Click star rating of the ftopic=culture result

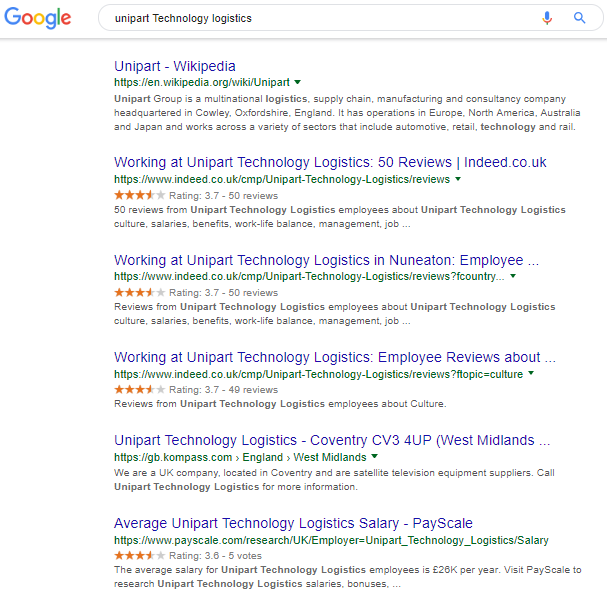[x=139, y=390]
